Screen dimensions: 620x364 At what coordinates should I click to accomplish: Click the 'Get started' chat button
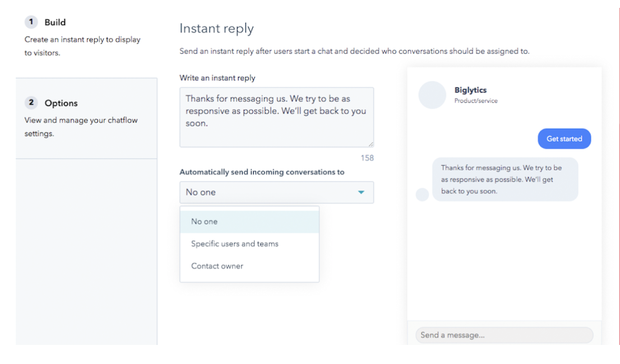coord(565,138)
